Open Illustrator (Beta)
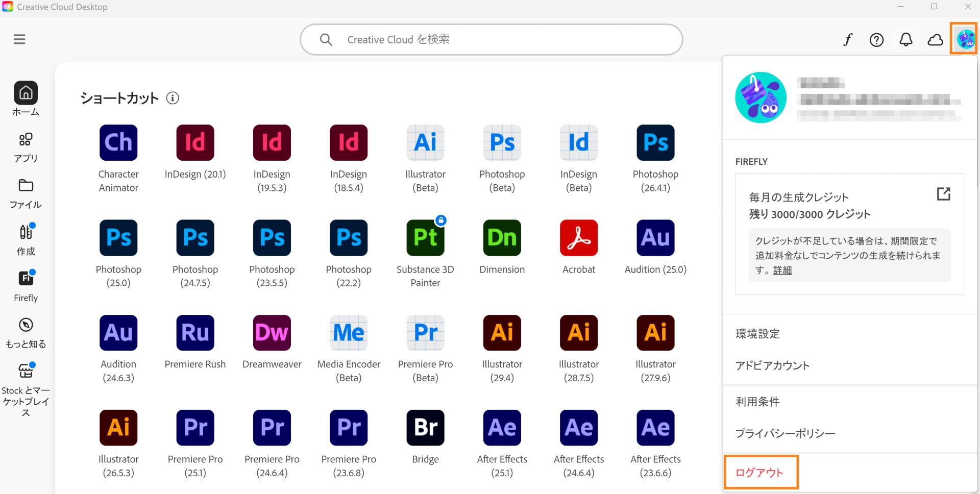 [x=426, y=143]
